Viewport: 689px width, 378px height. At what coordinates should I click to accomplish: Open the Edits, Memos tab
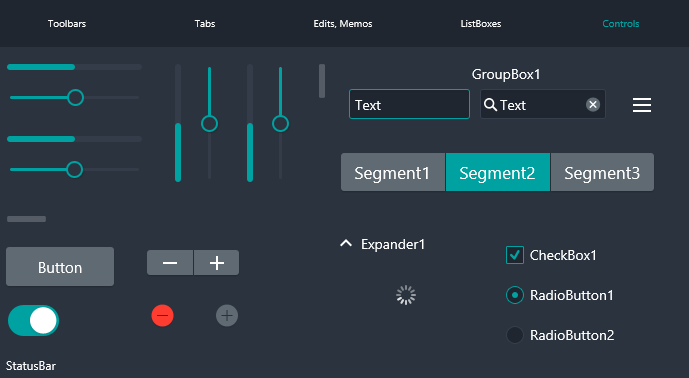click(x=343, y=24)
